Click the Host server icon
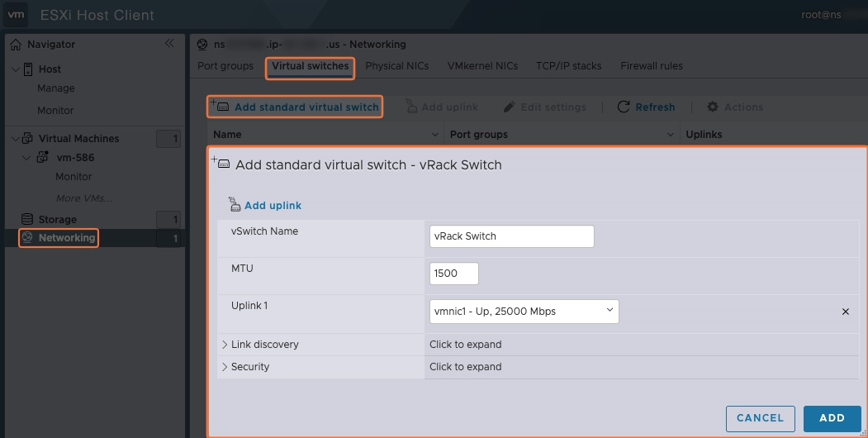 pyautogui.click(x=28, y=69)
